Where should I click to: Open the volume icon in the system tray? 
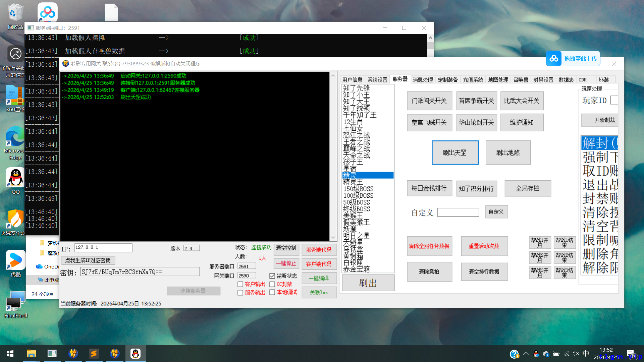(576, 353)
